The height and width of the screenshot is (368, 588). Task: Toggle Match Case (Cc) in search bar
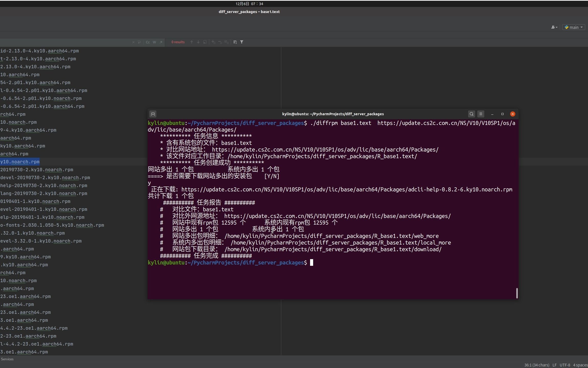tap(148, 42)
